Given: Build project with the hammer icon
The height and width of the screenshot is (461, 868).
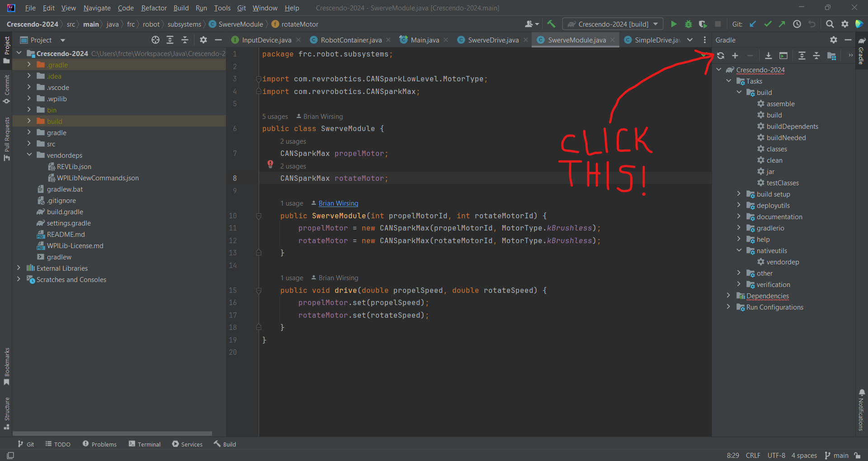Looking at the screenshot, I should pos(551,24).
